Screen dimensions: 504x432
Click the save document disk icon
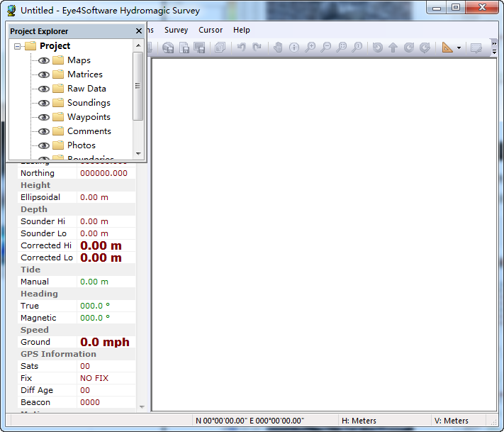tap(184, 48)
